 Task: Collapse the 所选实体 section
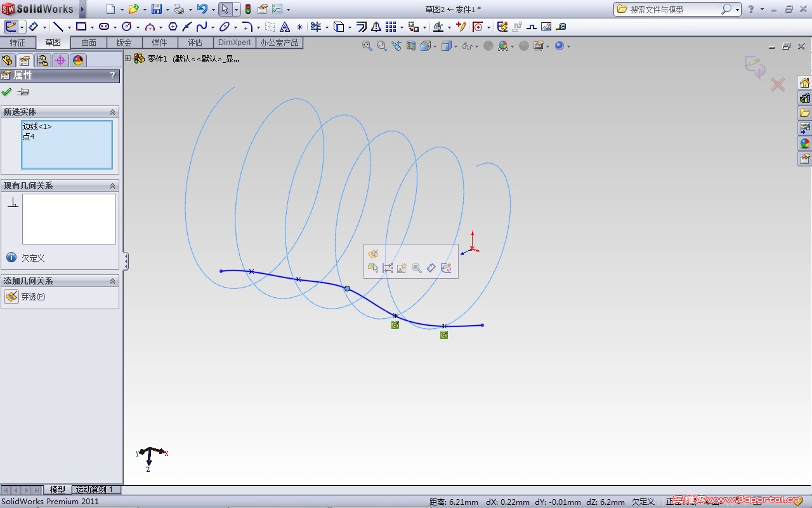[113, 112]
